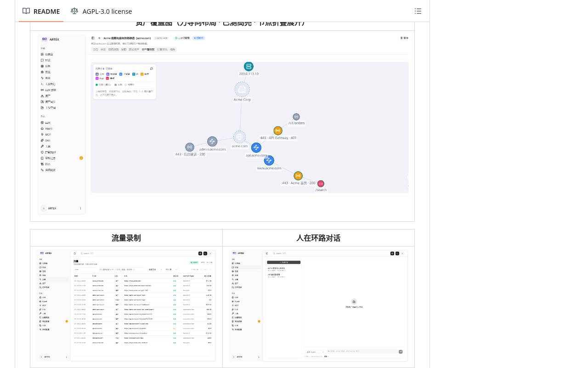Click the /v1/orders endpoint node
This screenshot has width=588, height=368.
[x=296, y=117]
